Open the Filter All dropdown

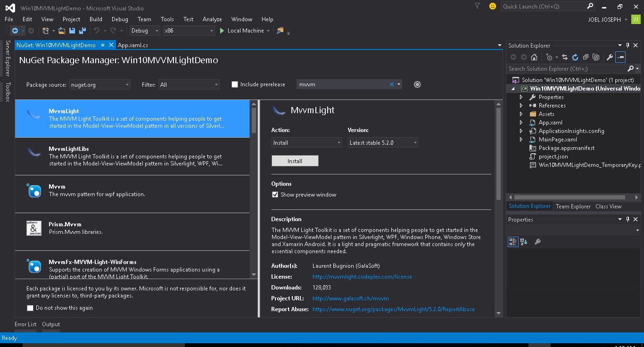coord(189,85)
